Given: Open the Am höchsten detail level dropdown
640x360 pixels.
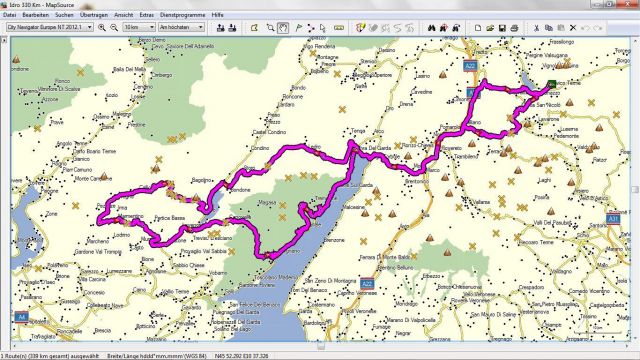Looking at the screenshot, I should (x=181, y=27).
